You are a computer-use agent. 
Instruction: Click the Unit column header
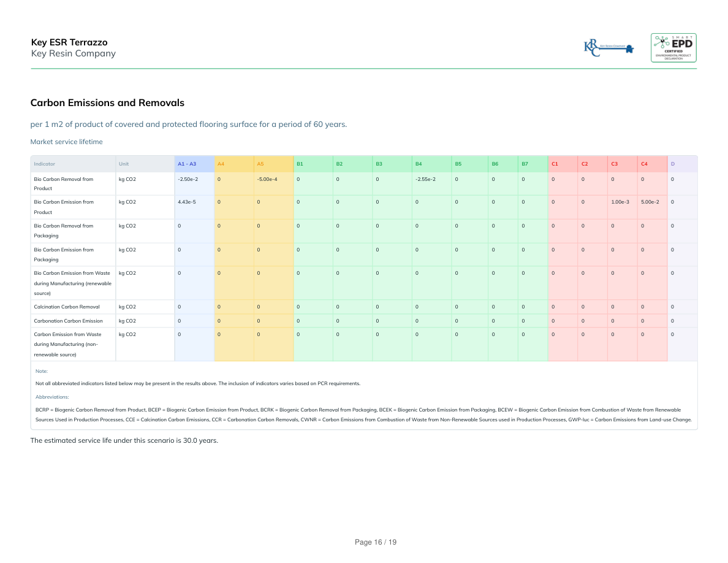pos(124,164)
